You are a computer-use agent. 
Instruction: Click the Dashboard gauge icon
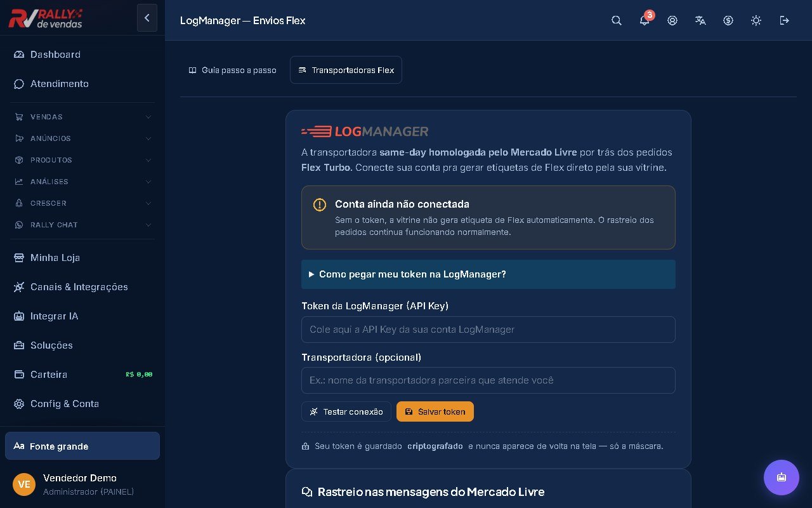pyautogui.click(x=19, y=55)
